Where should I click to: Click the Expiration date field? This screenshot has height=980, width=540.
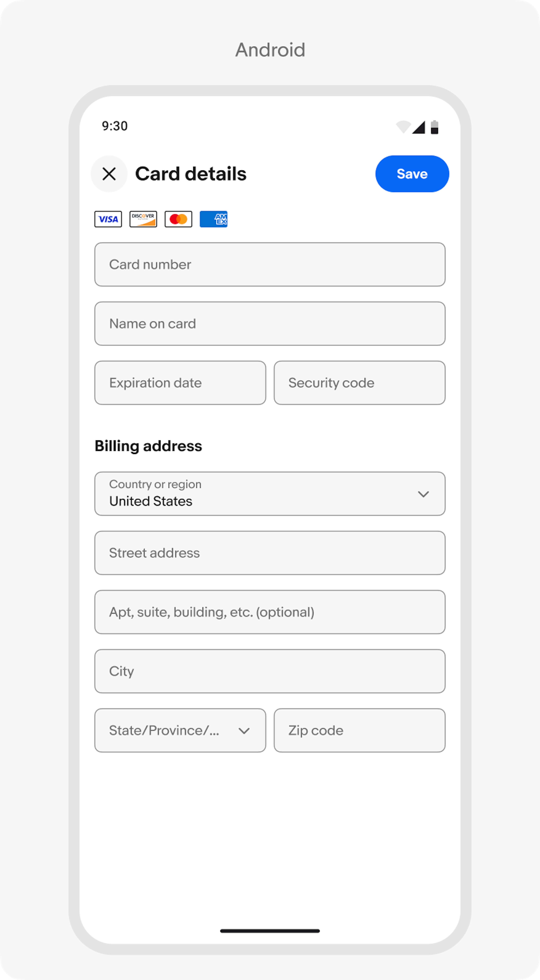click(x=180, y=383)
